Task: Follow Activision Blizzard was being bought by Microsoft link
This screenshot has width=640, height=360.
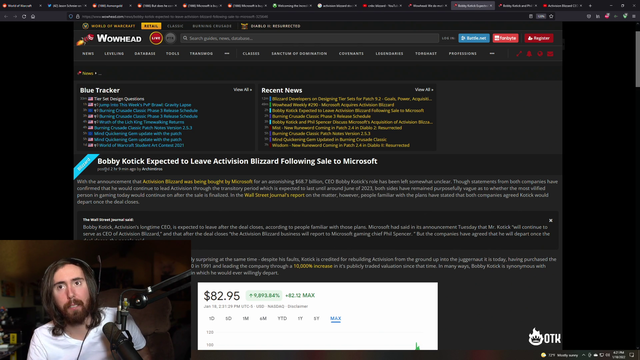Action: [198, 182]
